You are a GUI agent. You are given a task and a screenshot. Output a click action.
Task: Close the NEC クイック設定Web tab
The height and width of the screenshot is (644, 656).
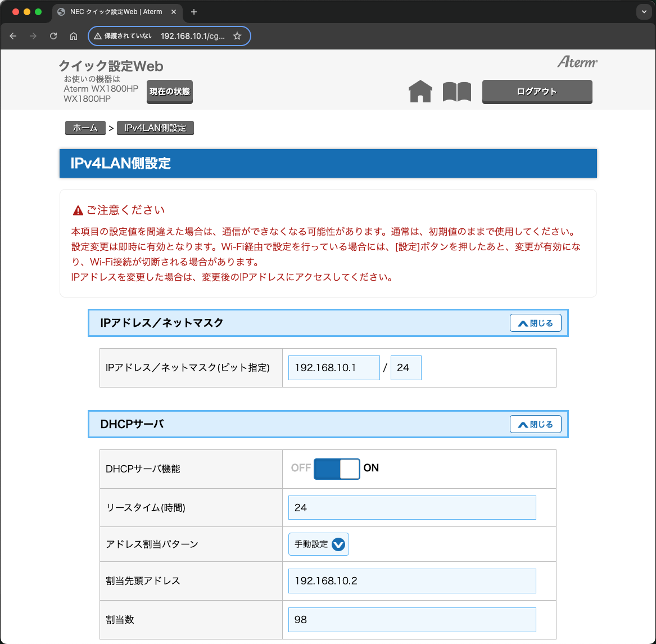[174, 12]
